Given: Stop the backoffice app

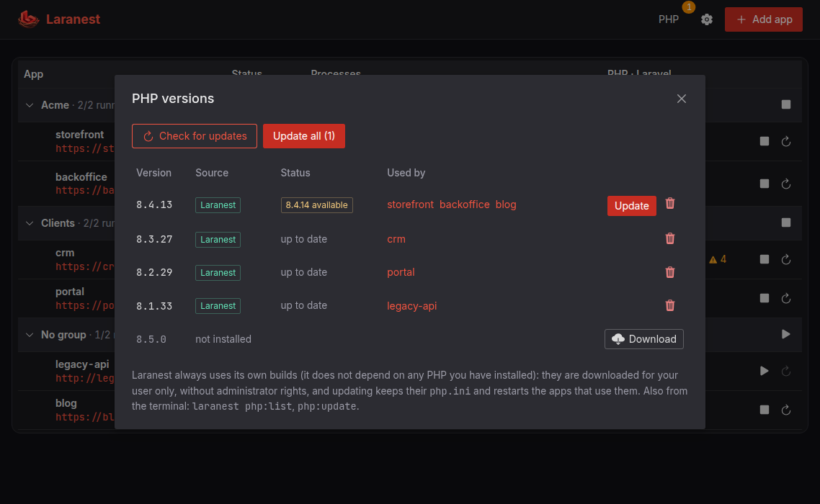Looking at the screenshot, I should (764, 184).
